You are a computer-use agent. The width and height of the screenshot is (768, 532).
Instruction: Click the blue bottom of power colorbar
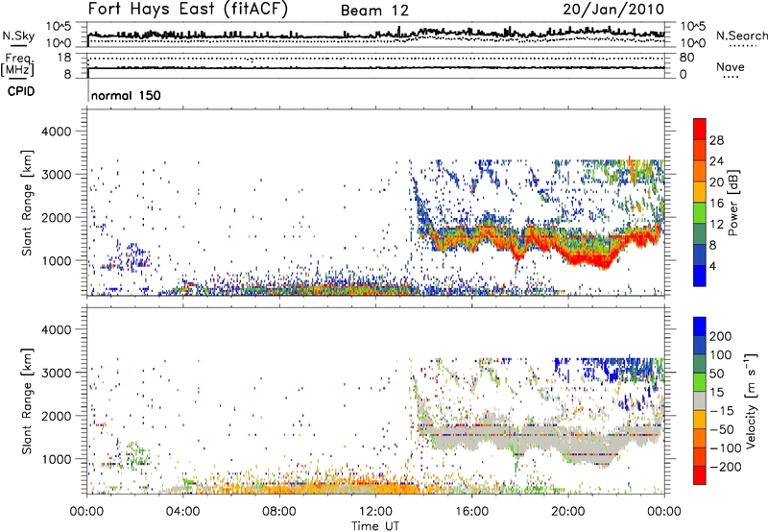(x=700, y=276)
